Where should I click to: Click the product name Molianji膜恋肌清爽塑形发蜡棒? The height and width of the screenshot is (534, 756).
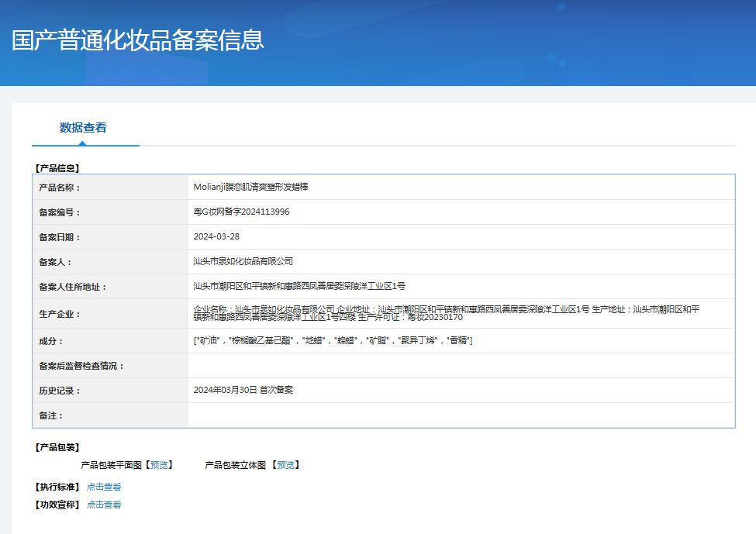click(250, 187)
